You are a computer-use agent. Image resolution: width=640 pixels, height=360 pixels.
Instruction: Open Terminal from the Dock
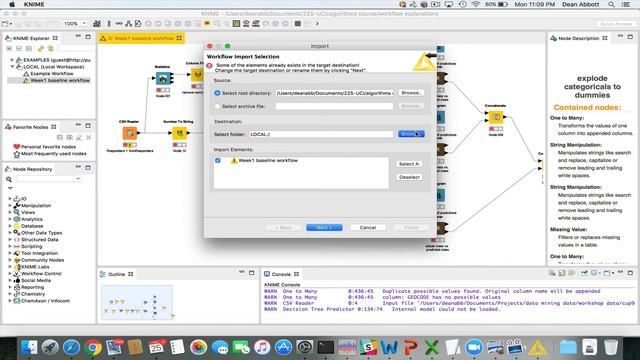pos(326,347)
